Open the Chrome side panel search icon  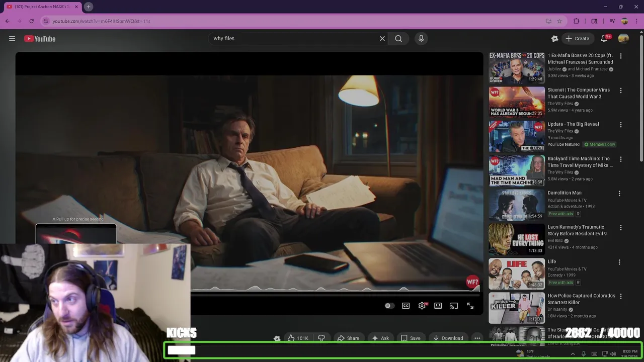[x=594, y=21]
